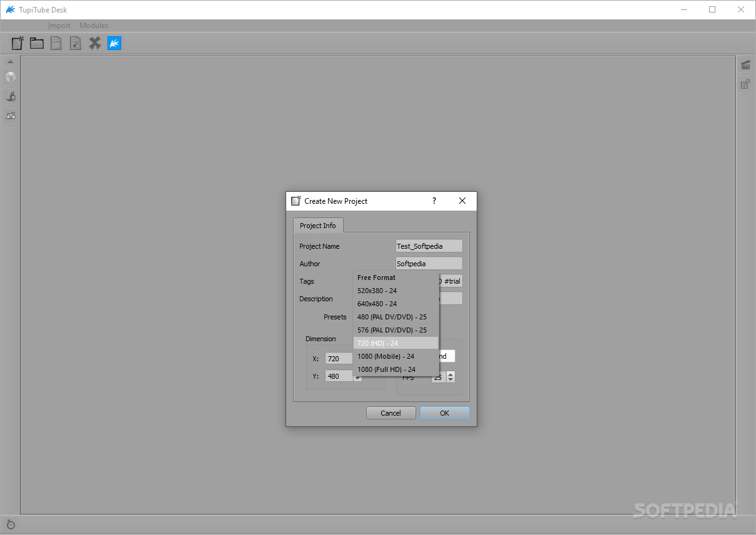
Task: Select the highlighted TupiTube logo toolbar icon
Action: point(114,42)
